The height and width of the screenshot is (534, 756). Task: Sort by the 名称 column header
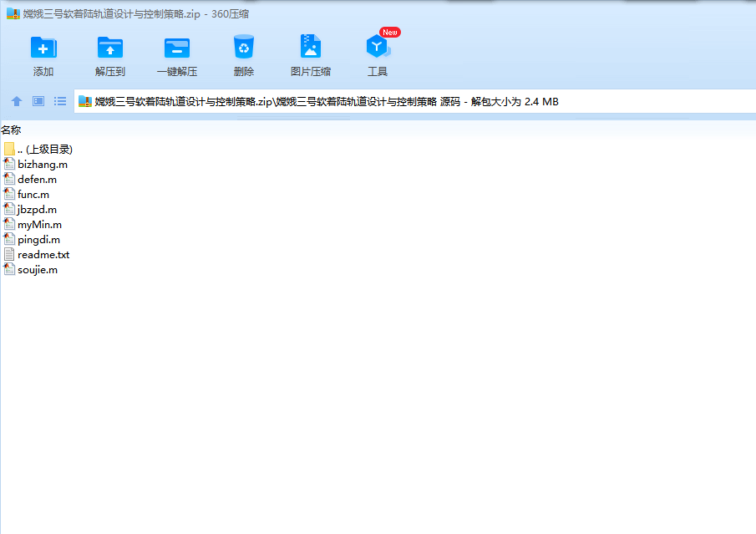click(11, 130)
